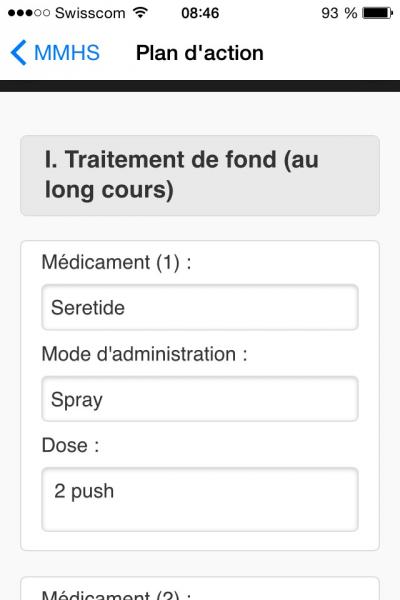The width and height of the screenshot is (400, 600).
Task: Tap empty area below 2 push text
Action: [200, 517]
